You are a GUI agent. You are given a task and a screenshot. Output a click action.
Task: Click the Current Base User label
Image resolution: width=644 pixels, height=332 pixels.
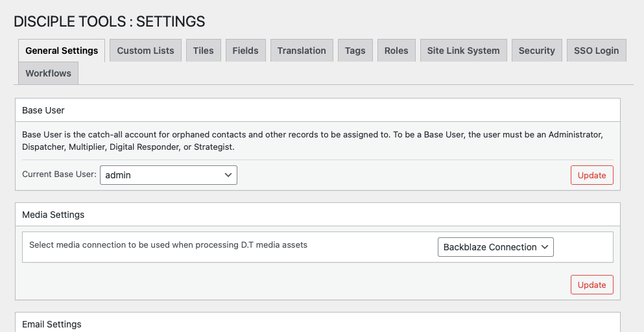[x=59, y=174]
